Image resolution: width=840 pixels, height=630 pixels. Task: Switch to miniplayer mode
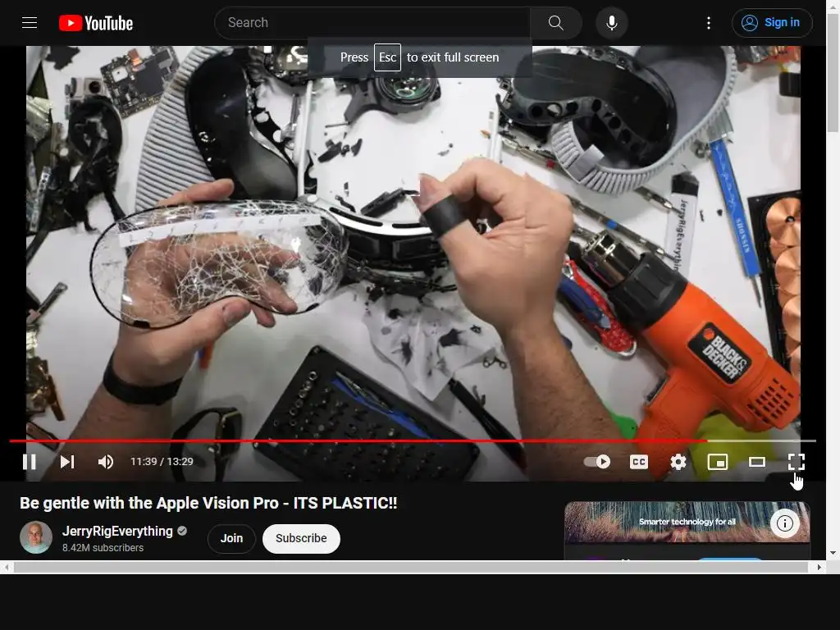coord(717,462)
